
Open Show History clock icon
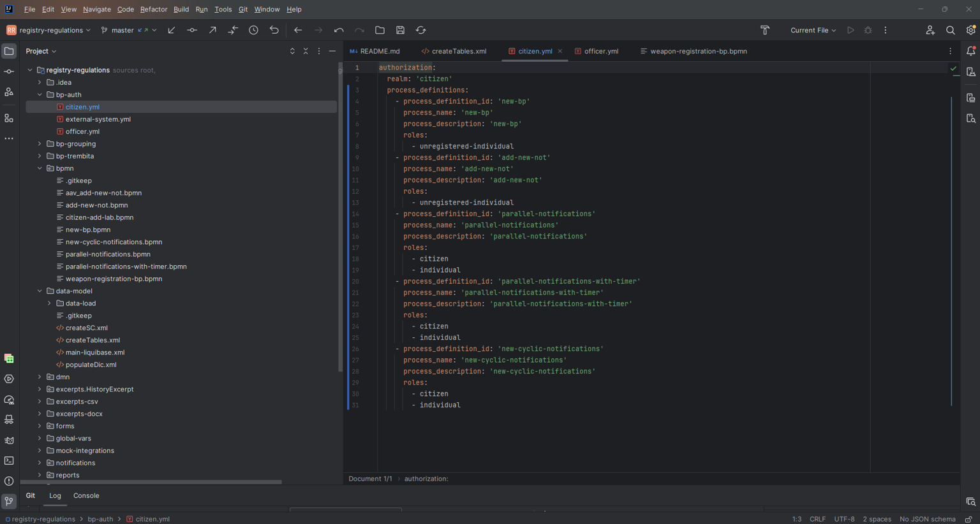(x=253, y=30)
